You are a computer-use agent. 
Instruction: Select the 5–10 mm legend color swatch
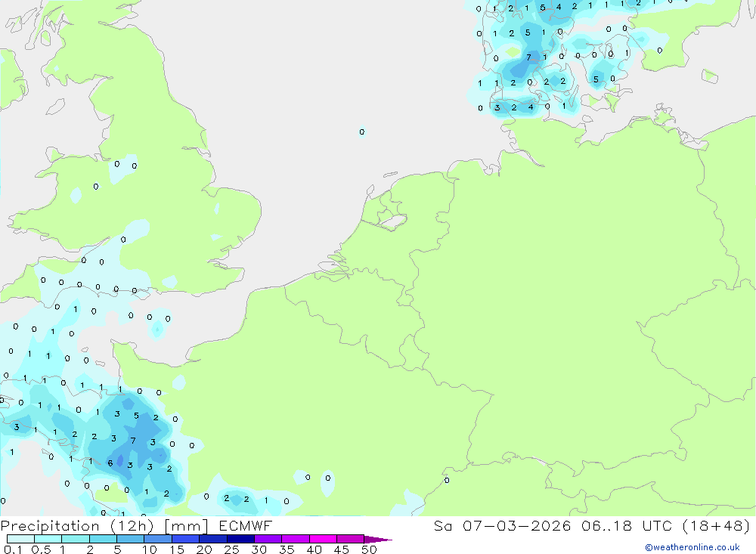[130, 539]
